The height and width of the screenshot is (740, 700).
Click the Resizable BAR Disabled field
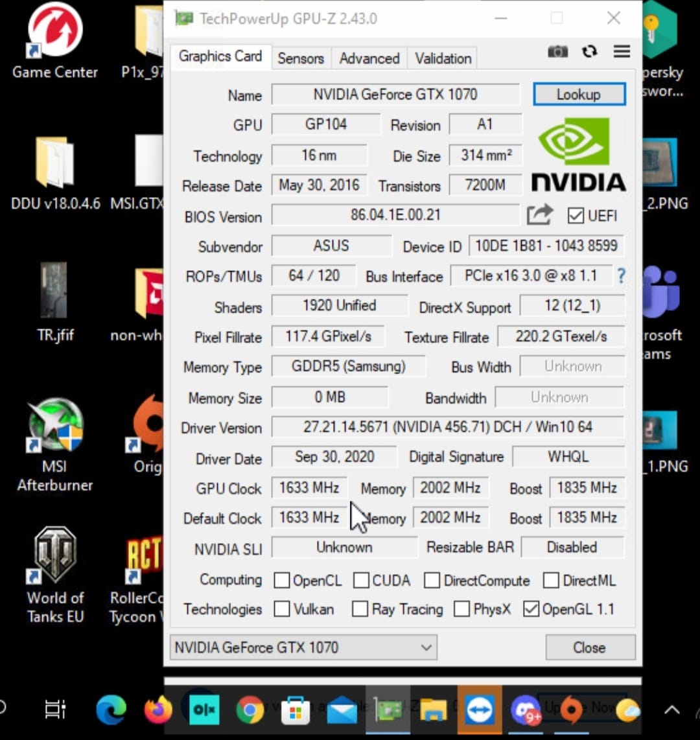point(572,548)
